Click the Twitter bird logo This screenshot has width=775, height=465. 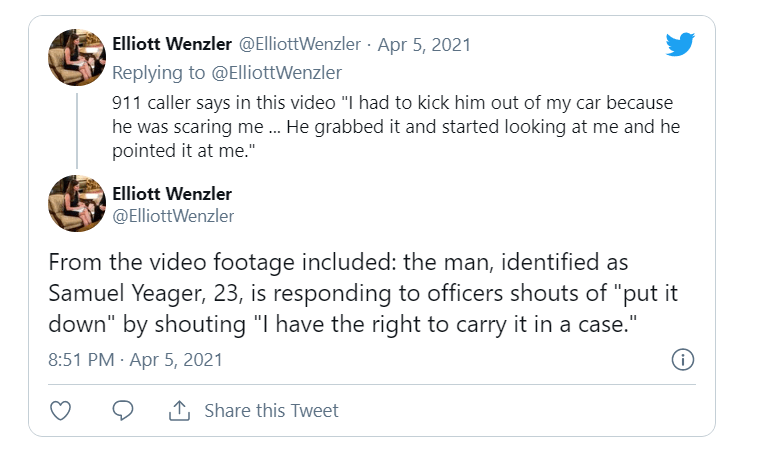click(680, 44)
